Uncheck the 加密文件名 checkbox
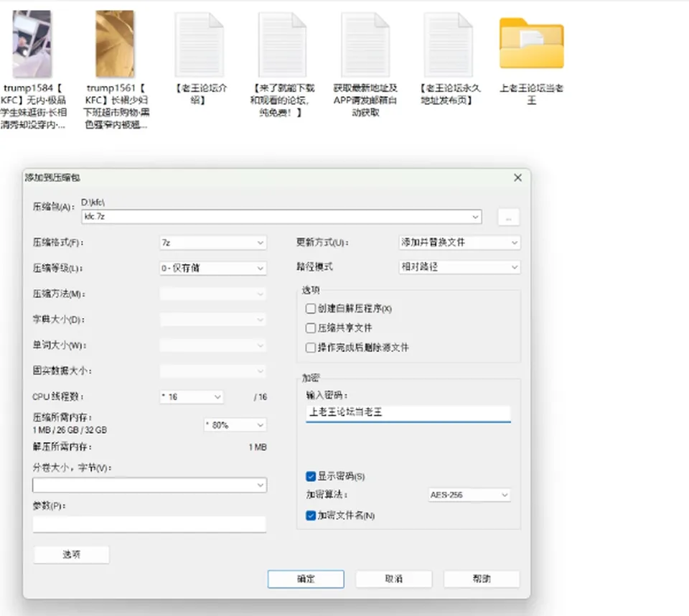Viewport: 689px width, 616px height. pyautogui.click(x=311, y=515)
